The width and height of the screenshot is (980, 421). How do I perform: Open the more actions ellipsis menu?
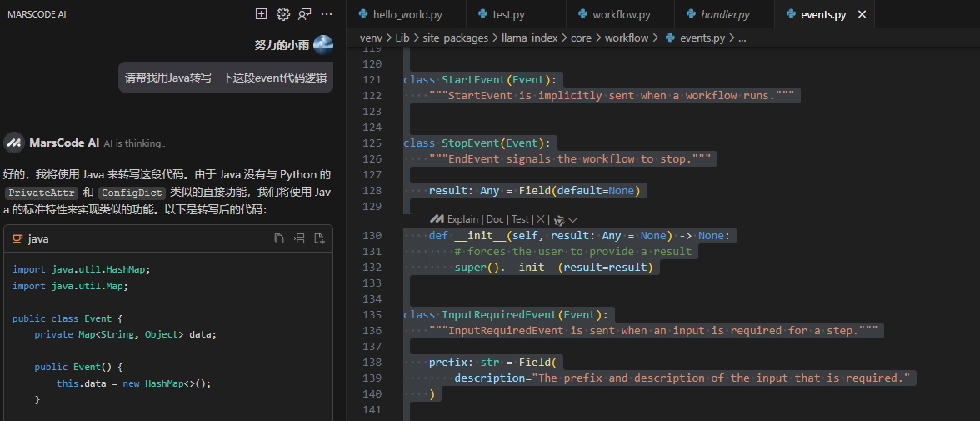[x=327, y=14]
